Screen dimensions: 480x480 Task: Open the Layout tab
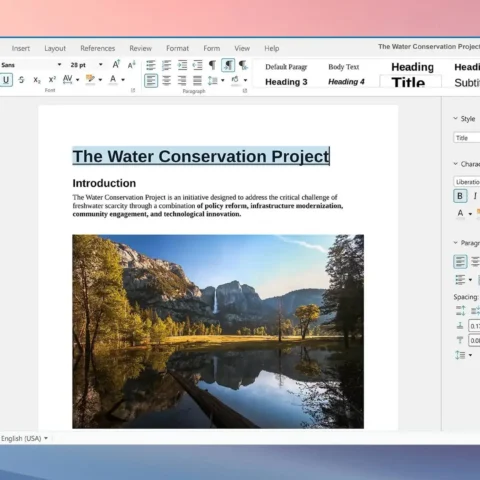click(x=55, y=48)
